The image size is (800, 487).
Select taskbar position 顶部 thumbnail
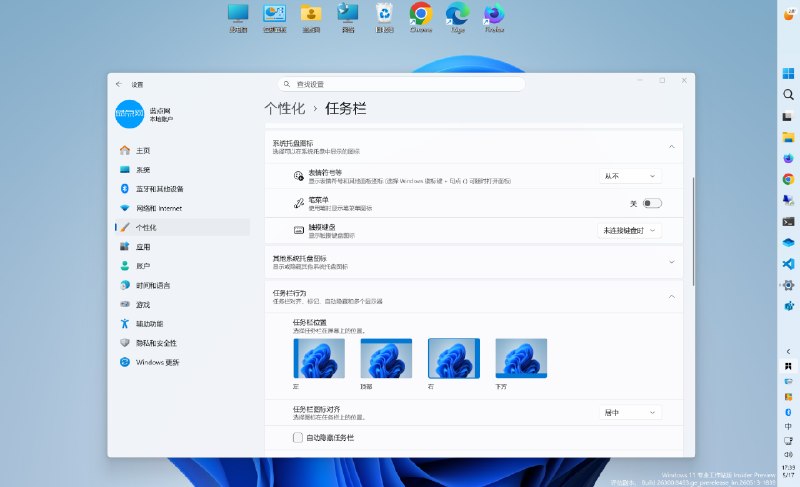pos(386,358)
